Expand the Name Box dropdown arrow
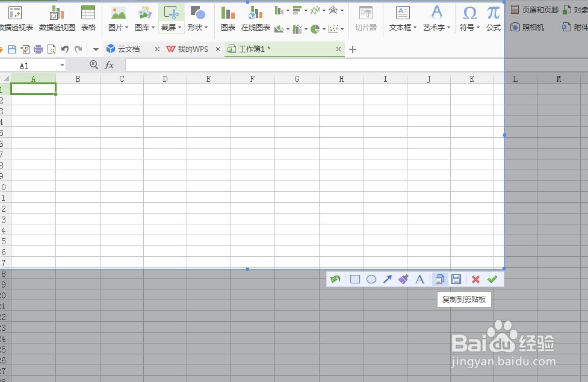 [62, 66]
